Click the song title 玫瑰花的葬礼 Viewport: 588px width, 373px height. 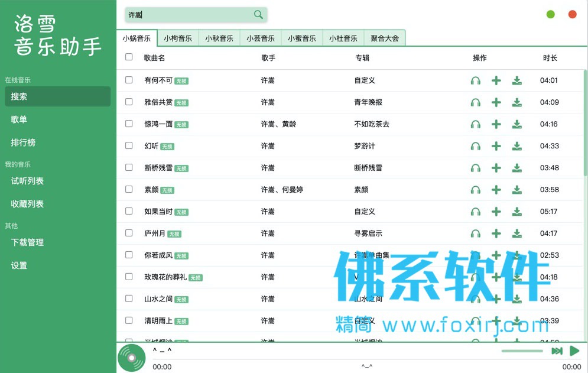pyautogui.click(x=165, y=277)
